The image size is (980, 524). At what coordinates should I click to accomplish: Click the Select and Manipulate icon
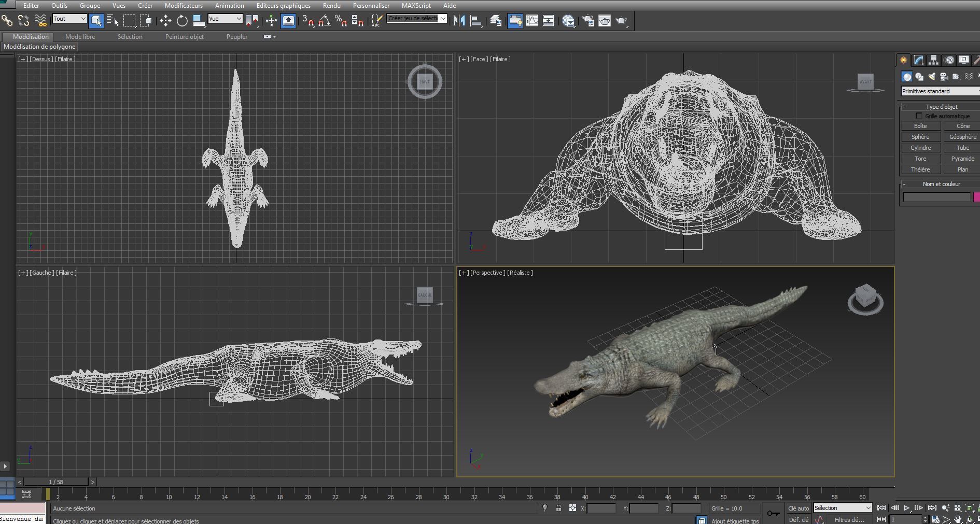click(x=271, y=21)
